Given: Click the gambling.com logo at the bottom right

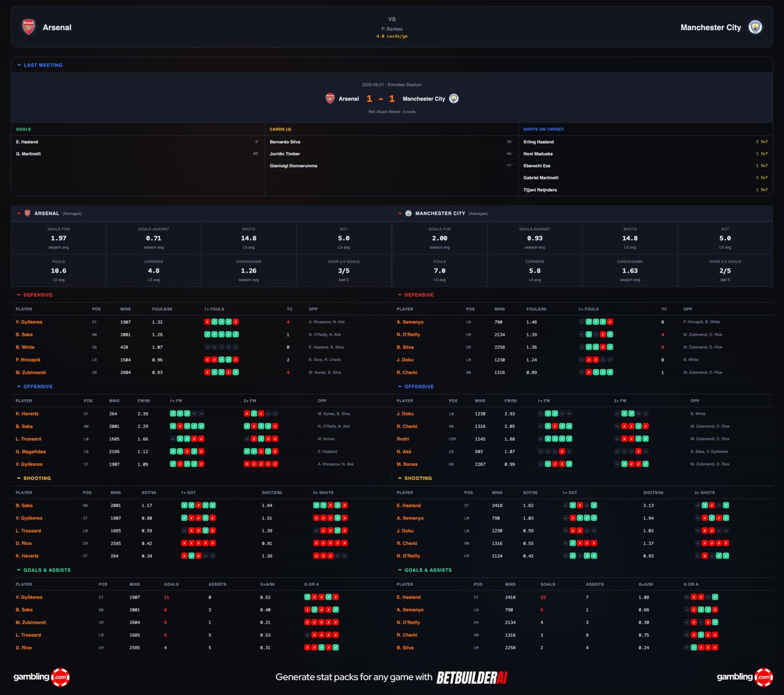Looking at the screenshot, I should pyautogui.click(x=743, y=677).
